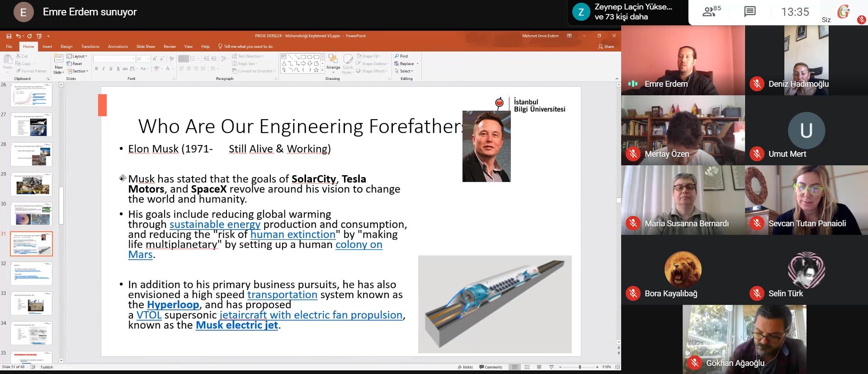
Task: Open Shape Outline color dropdown
Action: tap(373, 64)
